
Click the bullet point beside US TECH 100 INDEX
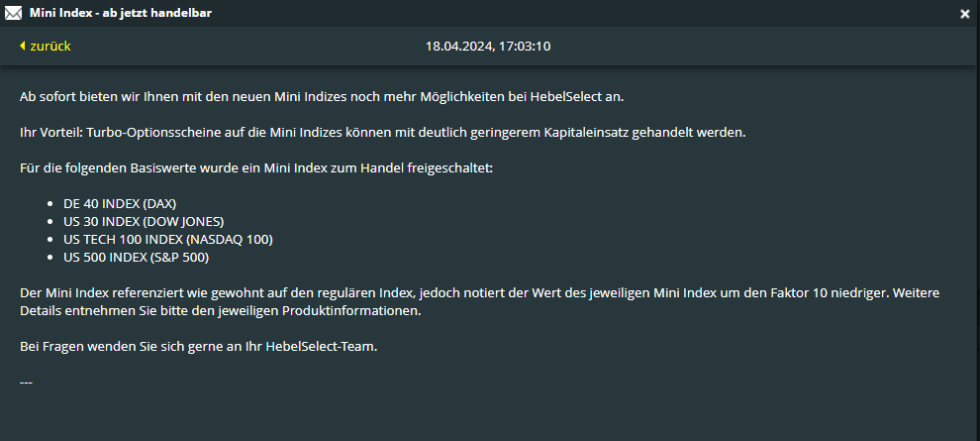[51, 239]
